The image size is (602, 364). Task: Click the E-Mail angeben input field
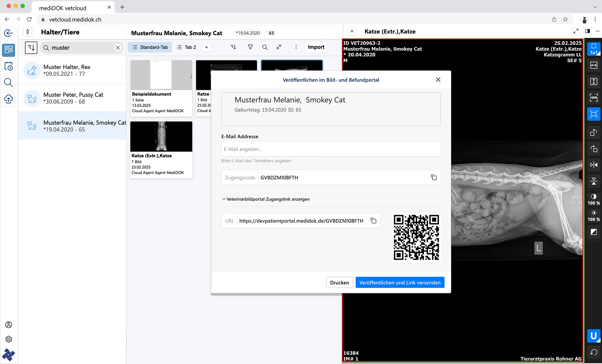click(331, 149)
